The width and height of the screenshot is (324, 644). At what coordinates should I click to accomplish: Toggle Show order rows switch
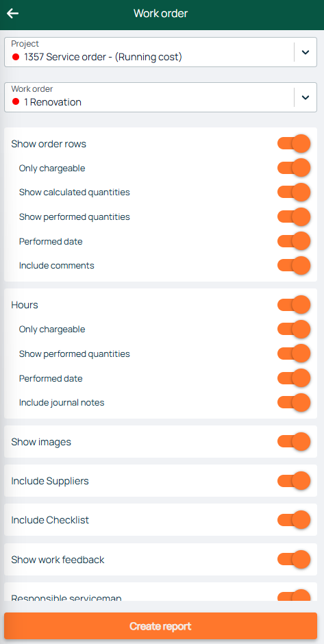pos(294,144)
